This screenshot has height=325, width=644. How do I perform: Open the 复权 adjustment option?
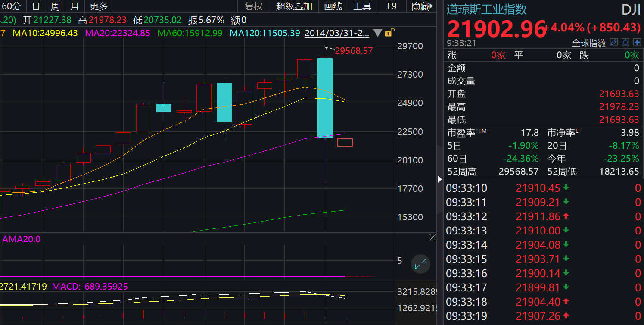pos(253,6)
